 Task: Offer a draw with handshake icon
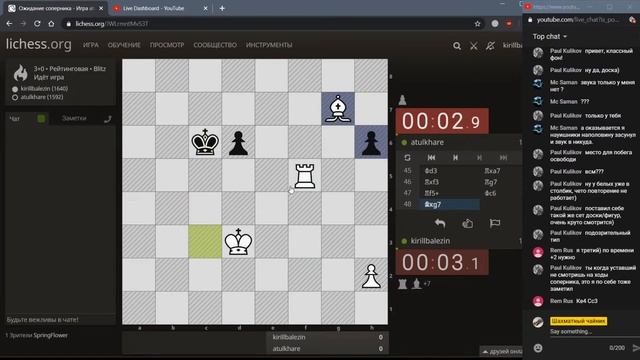(x=467, y=223)
